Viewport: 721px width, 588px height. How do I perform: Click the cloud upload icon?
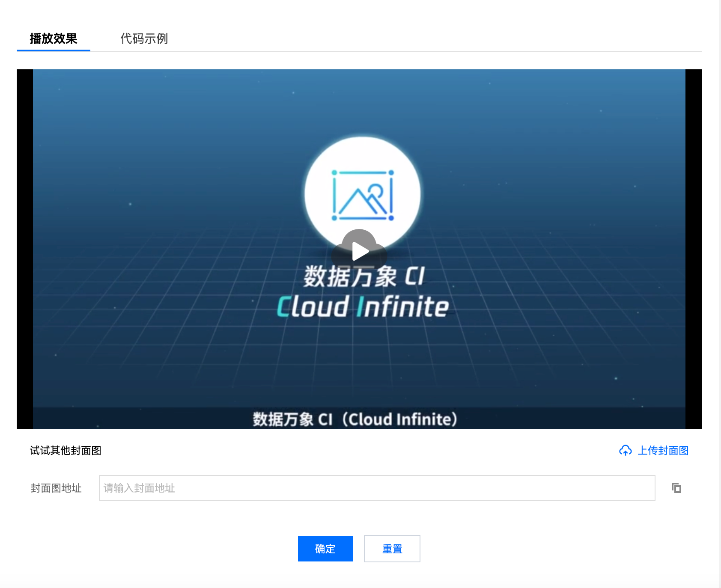(625, 451)
